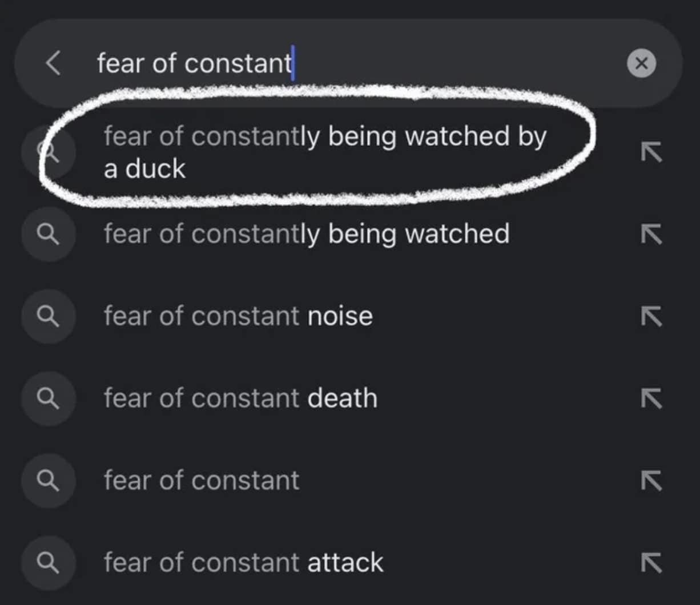
Task: Tap fill-in arrow for exact "constantly being watched"
Action: pos(651,234)
